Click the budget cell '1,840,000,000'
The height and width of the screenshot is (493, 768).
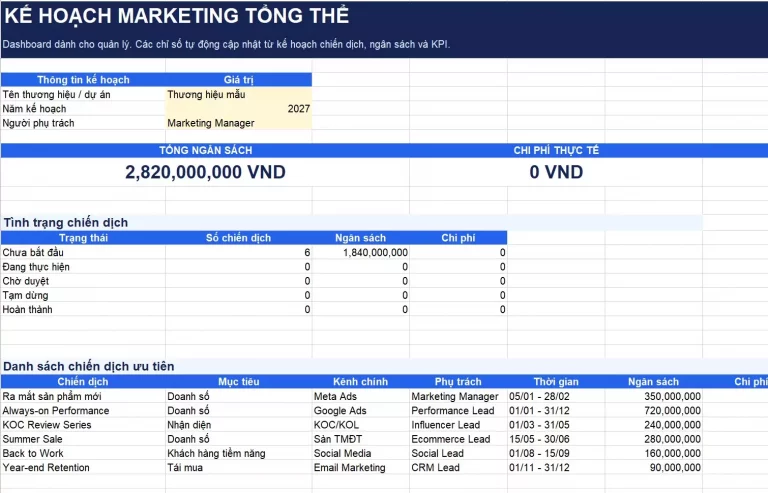[360, 253]
